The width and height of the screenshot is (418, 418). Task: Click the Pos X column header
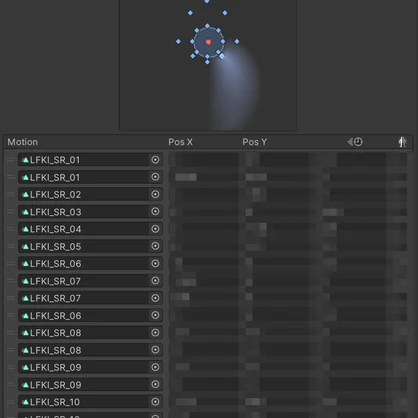point(180,142)
